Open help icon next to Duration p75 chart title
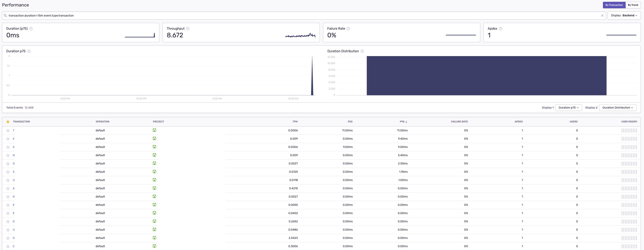This screenshot has width=644, height=250. pos(29,51)
